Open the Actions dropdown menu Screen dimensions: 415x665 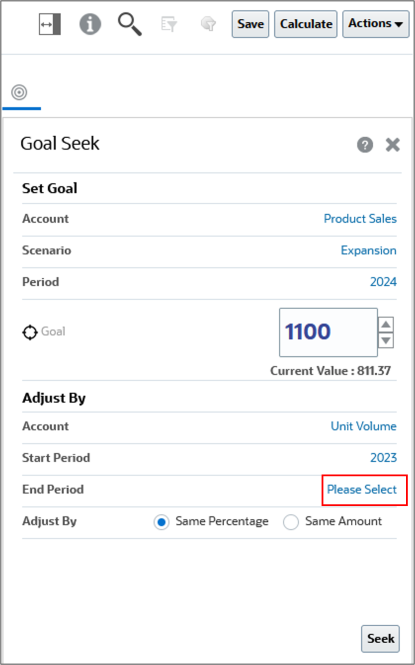coord(376,24)
